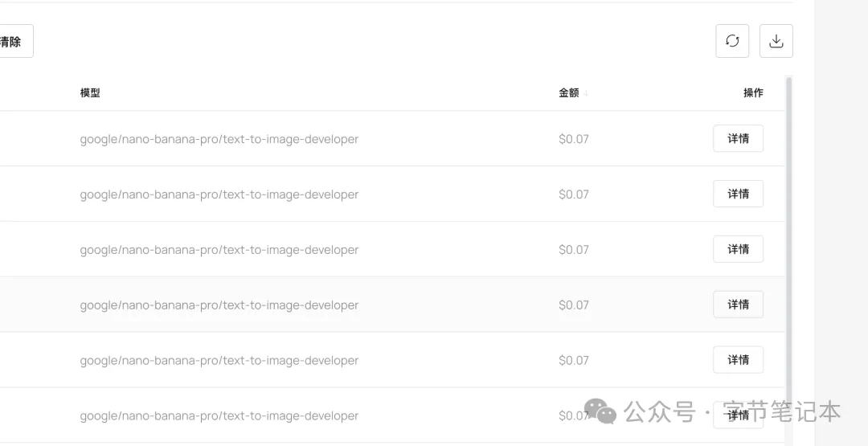Select the first row's model name text
This screenshot has width=868, height=446.
219,139
